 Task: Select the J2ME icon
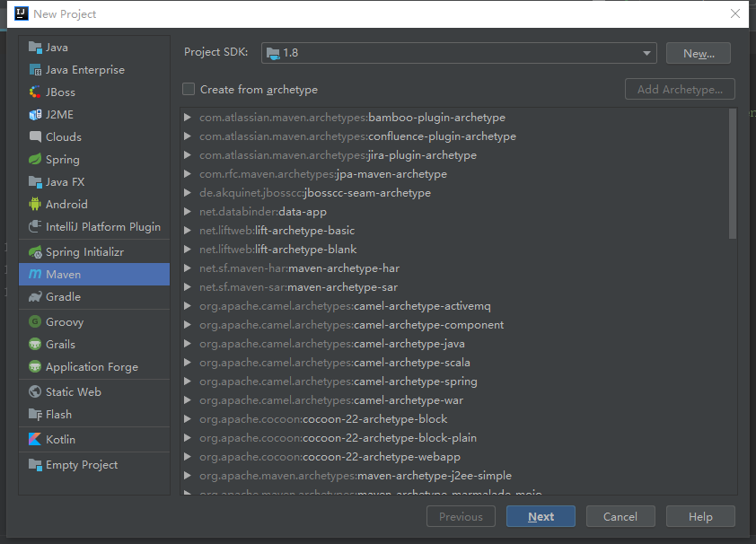(35, 115)
